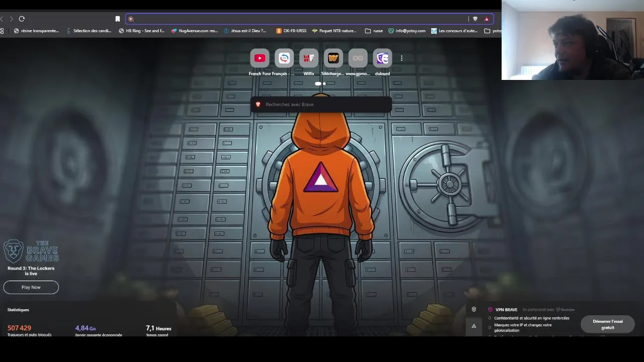Click The Brave Games logo
The width and height of the screenshot is (644, 362).
[31, 251]
